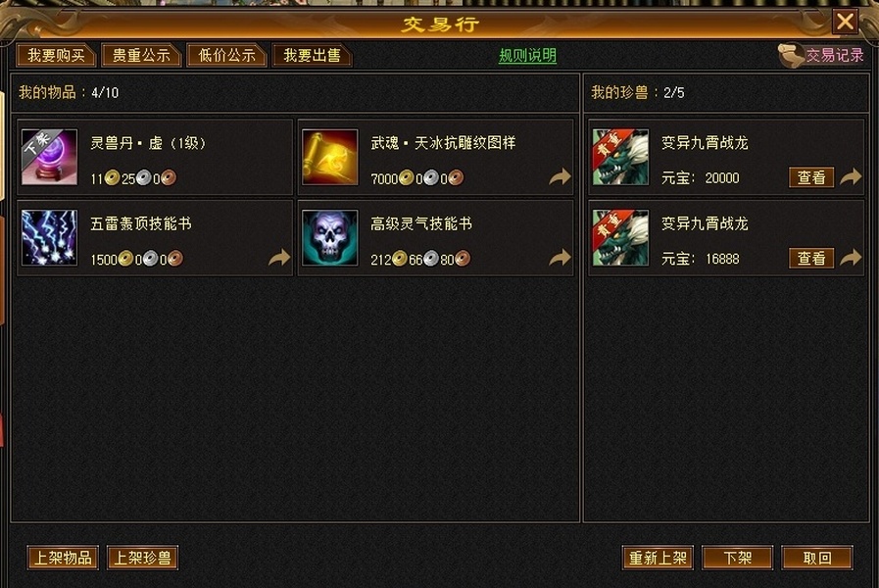This screenshot has height=588, width=879.
Task: Select the 五雷轰顶技能书 lightning icon
Action: (49, 238)
